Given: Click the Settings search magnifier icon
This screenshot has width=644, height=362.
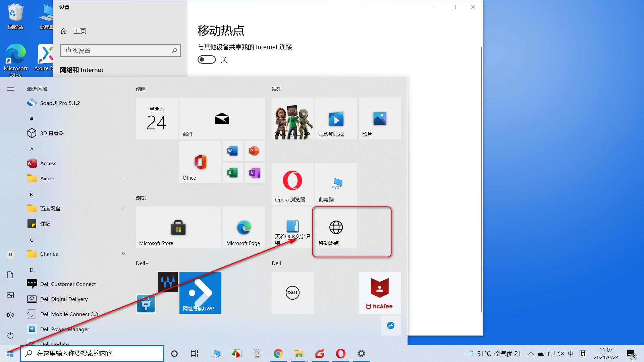Looking at the screenshot, I should pos(174,51).
